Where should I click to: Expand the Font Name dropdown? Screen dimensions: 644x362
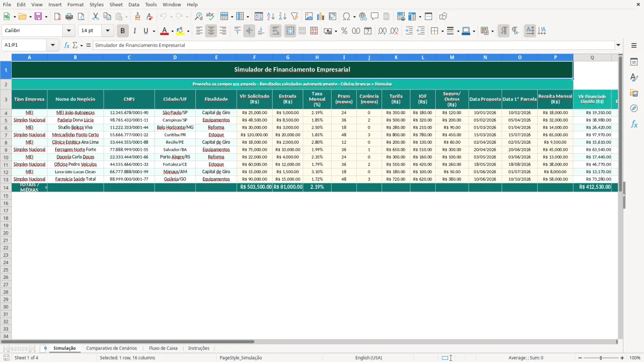(69, 31)
